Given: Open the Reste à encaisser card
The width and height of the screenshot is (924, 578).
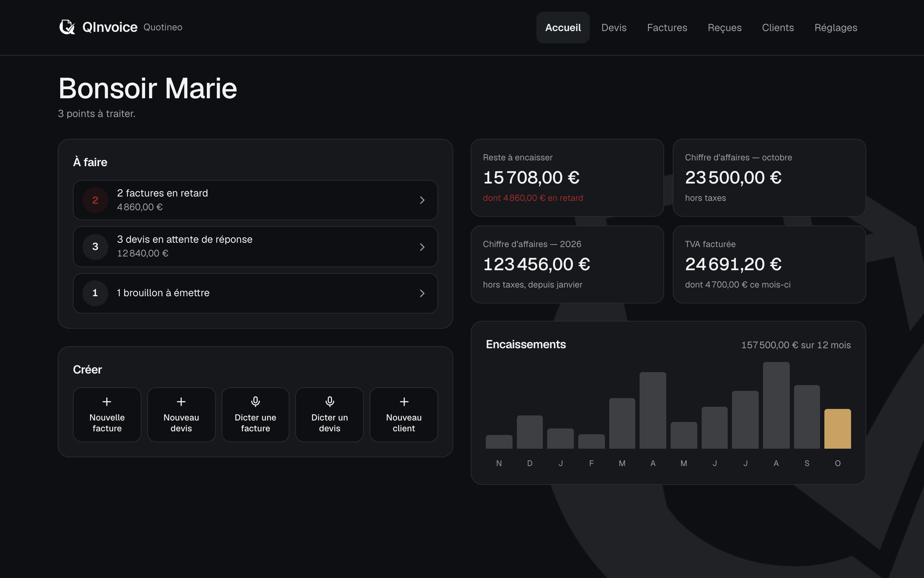Looking at the screenshot, I should coord(567,178).
